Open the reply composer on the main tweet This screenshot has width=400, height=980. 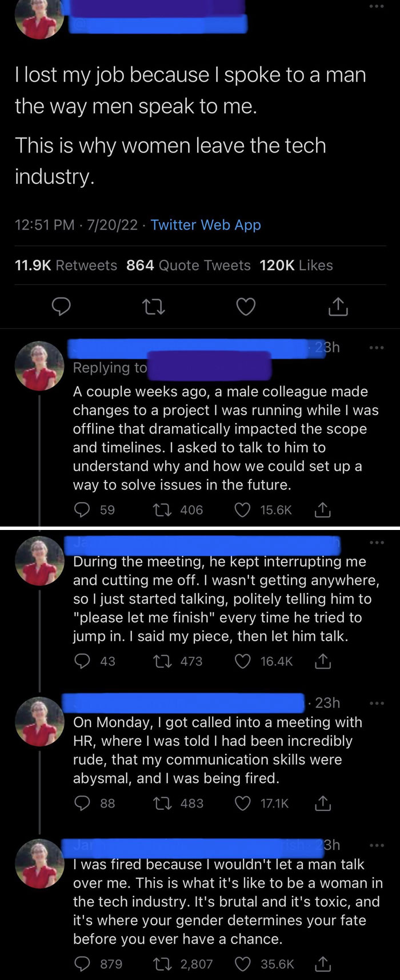click(x=62, y=307)
